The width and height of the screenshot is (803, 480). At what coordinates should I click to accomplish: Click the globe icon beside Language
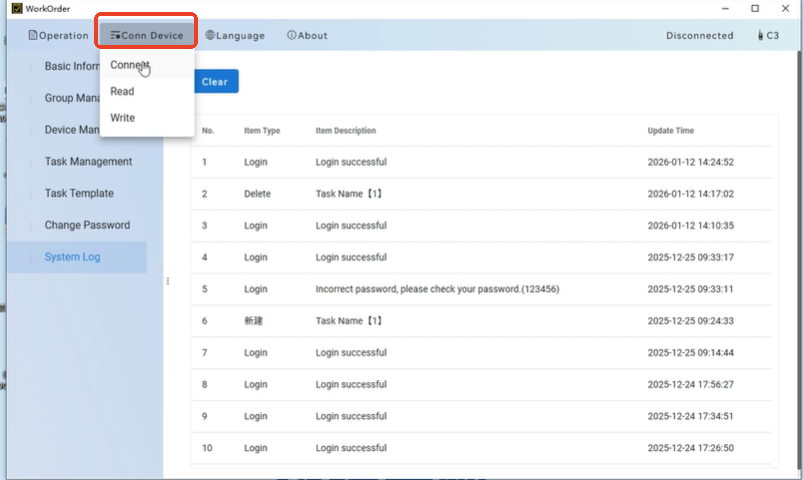(x=210, y=36)
